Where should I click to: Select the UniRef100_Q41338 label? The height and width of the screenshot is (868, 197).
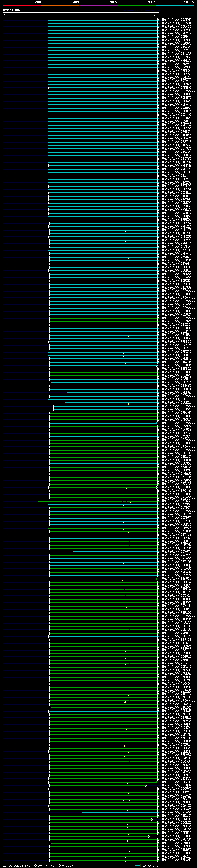[176, 54]
